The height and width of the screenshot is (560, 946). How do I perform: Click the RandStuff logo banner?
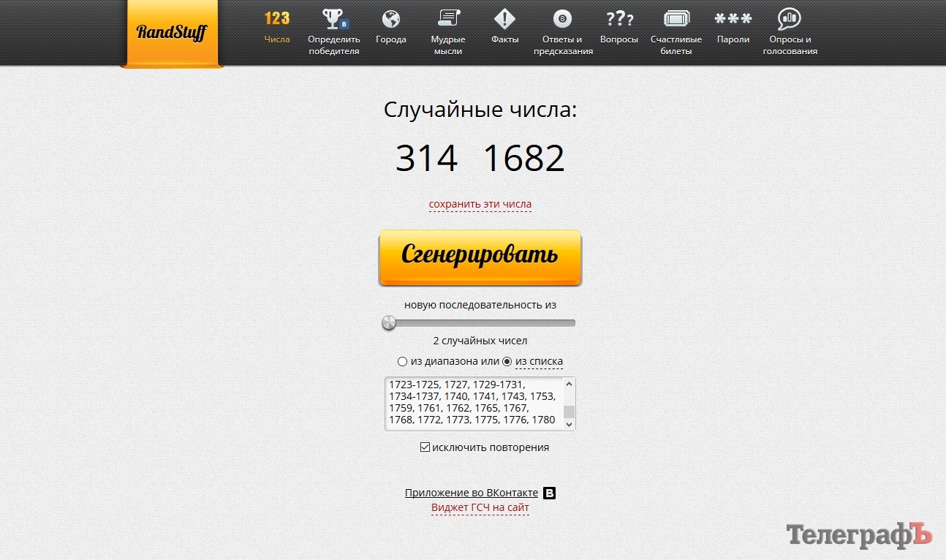click(x=172, y=33)
